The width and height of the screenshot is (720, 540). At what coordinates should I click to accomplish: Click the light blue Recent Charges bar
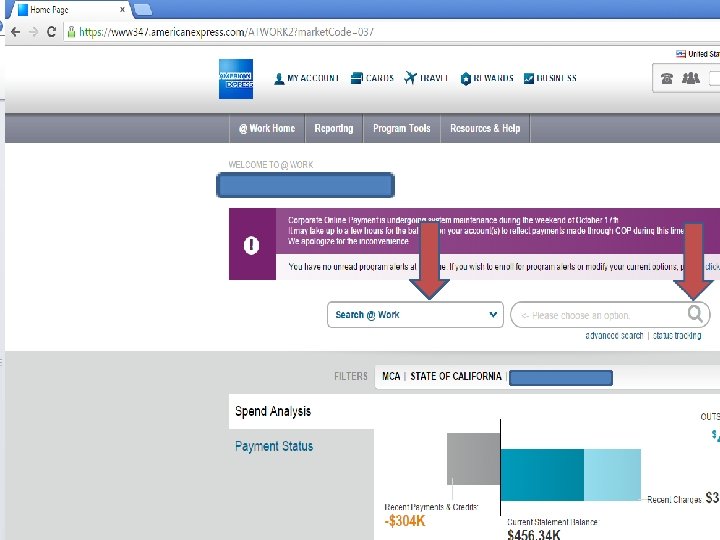(x=613, y=475)
